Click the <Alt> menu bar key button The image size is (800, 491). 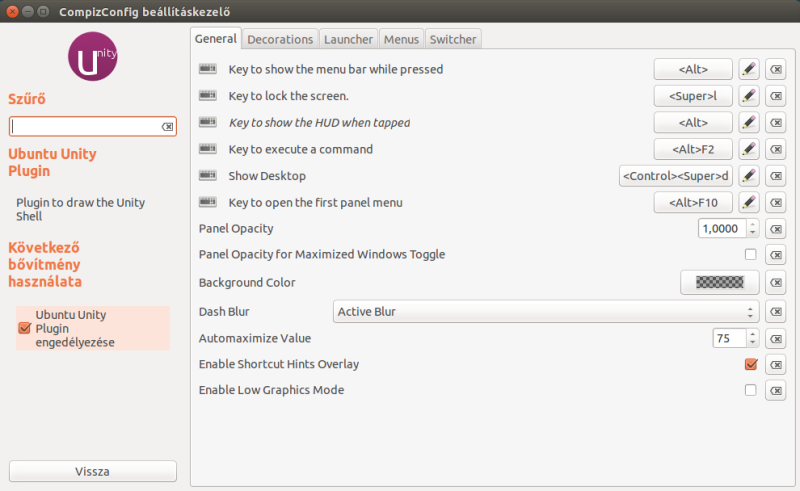click(693, 69)
